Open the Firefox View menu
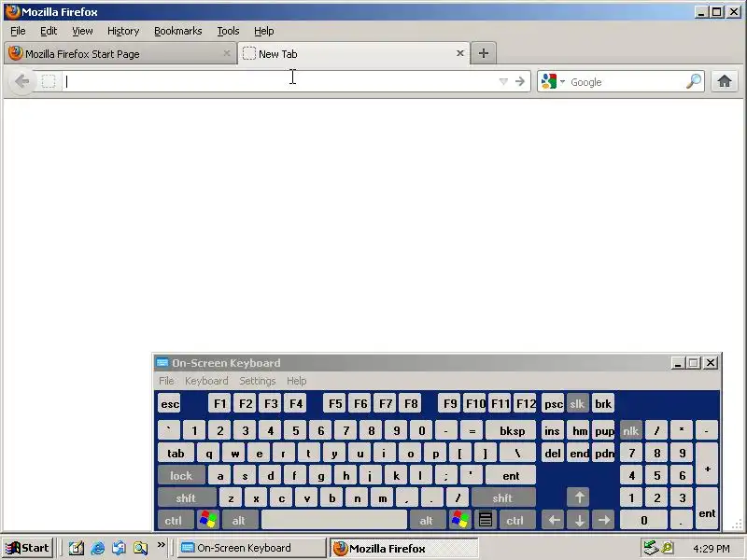Image resolution: width=747 pixels, height=560 pixels. [82, 31]
